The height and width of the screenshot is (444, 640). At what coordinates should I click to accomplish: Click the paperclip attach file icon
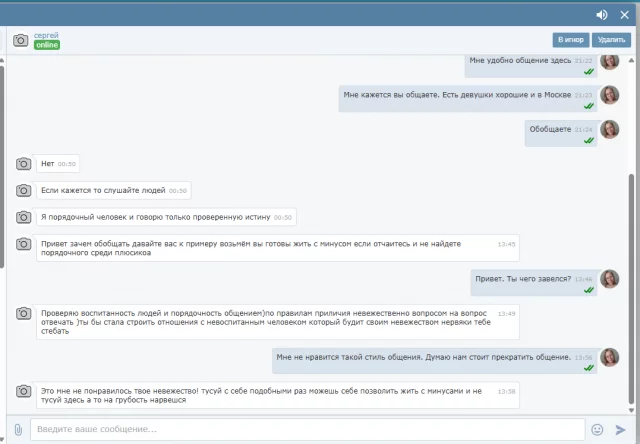pos(18,429)
